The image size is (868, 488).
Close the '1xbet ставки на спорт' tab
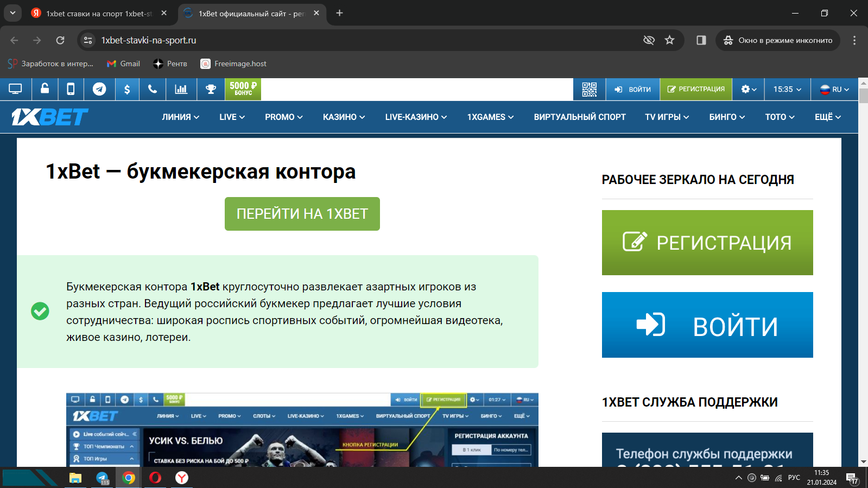point(164,13)
